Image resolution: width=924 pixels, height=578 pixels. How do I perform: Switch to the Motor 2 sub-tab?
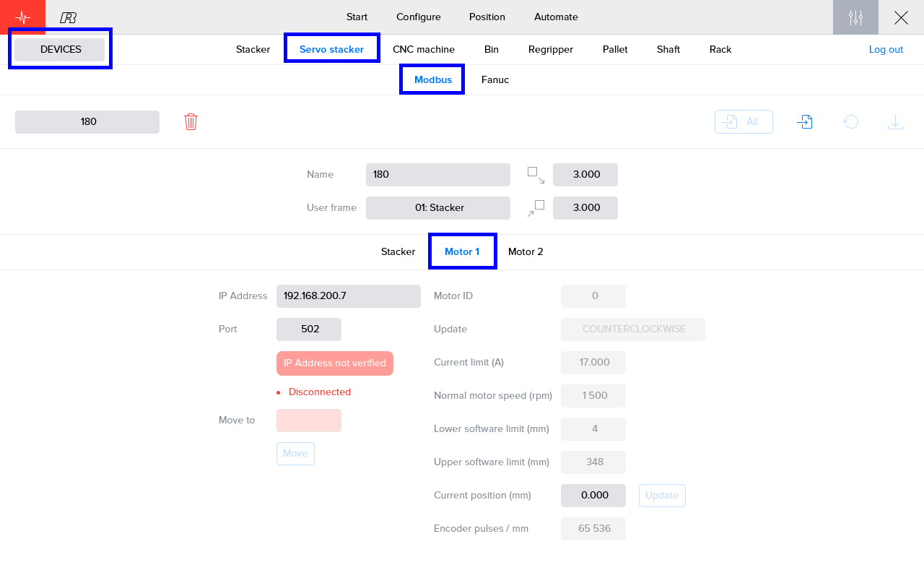[526, 251]
